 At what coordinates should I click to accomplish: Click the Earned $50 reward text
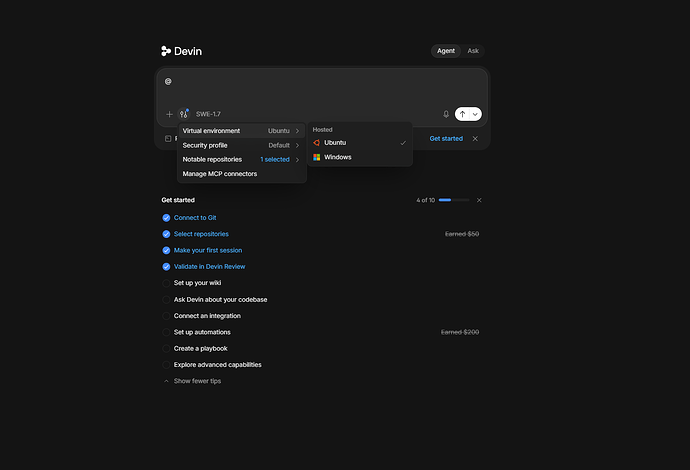coord(462,234)
